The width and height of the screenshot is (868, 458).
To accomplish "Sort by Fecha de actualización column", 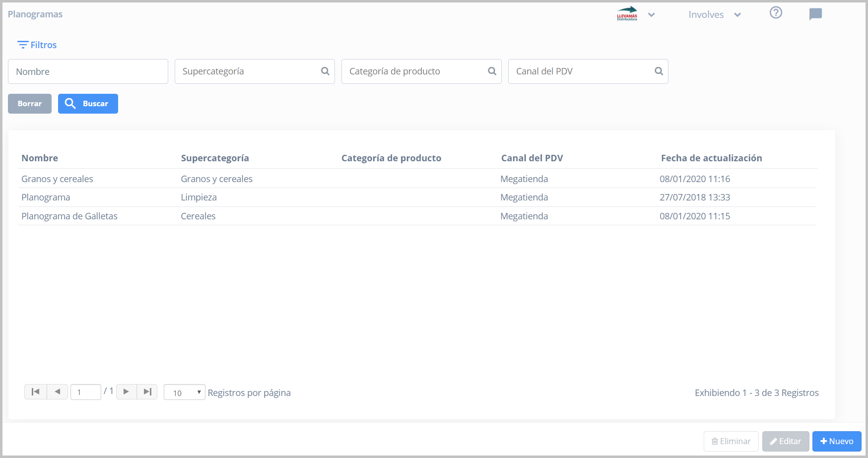I will tap(711, 158).
